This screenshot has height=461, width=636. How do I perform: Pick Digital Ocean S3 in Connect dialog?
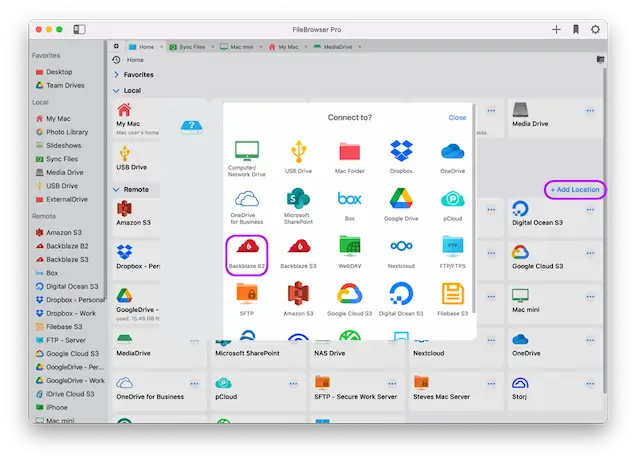click(x=401, y=299)
